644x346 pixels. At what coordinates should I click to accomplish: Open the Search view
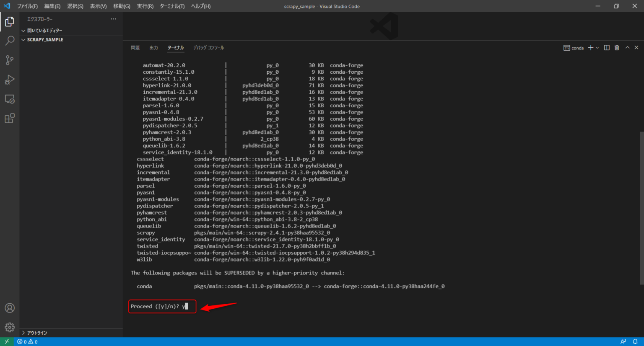tap(9, 41)
